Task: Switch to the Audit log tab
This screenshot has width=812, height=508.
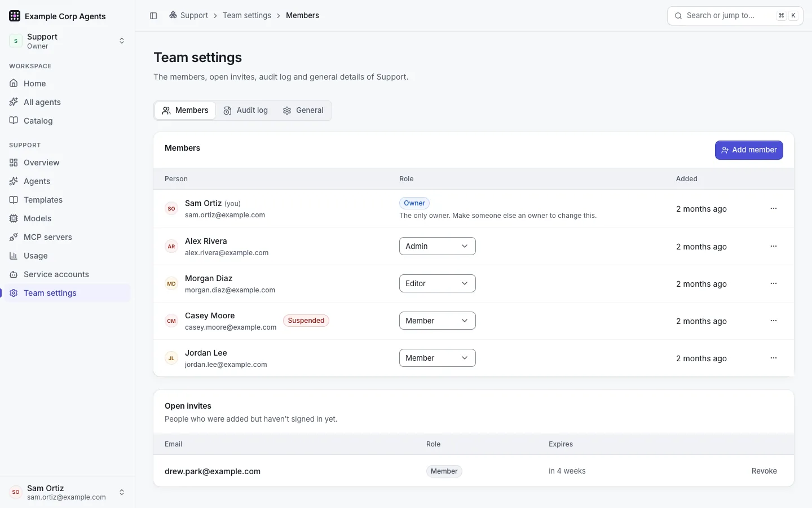Action: [x=246, y=111]
